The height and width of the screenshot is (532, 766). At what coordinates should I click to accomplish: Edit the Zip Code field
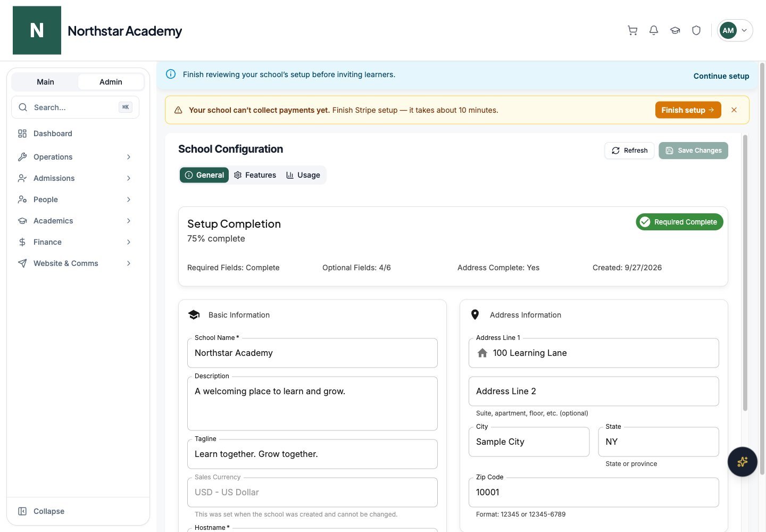(594, 493)
